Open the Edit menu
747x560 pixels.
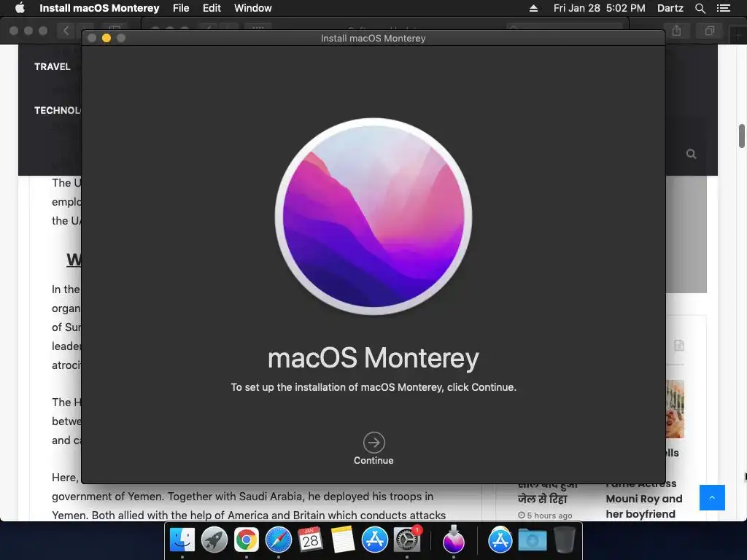tap(212, 8)
